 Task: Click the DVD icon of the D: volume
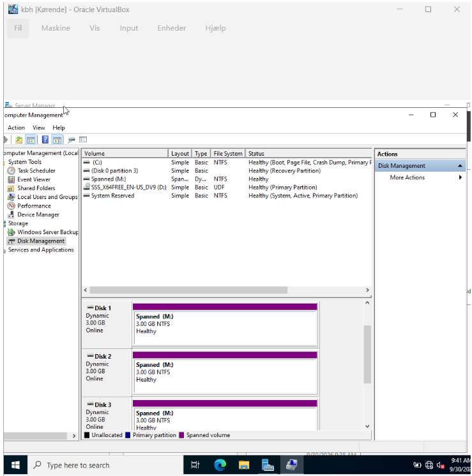(x=87, y=187)
